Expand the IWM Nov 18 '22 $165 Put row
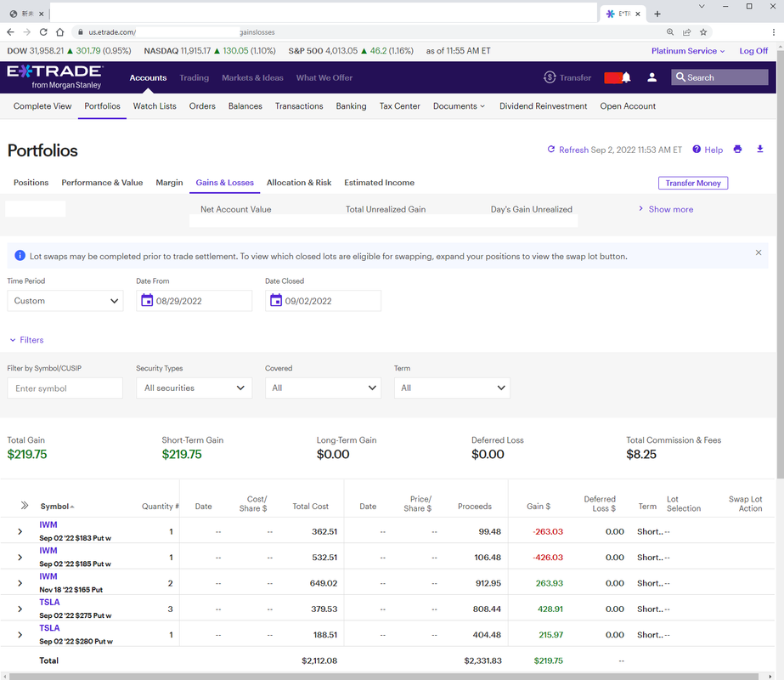 click(x=20, y=583)
